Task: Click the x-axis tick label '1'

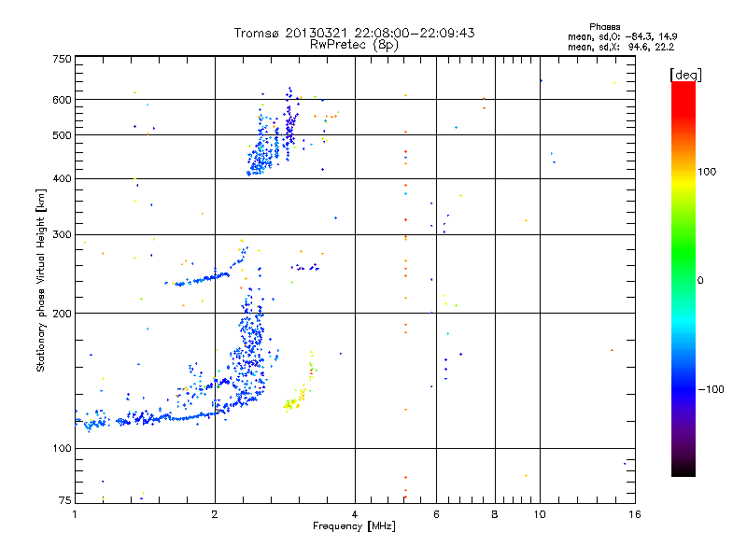Action: coord(75,514)
